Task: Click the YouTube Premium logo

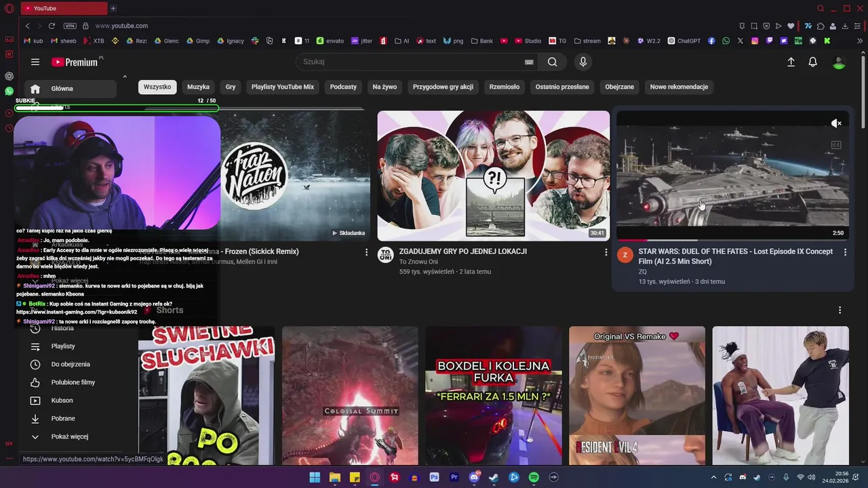Action: (75, 62)
